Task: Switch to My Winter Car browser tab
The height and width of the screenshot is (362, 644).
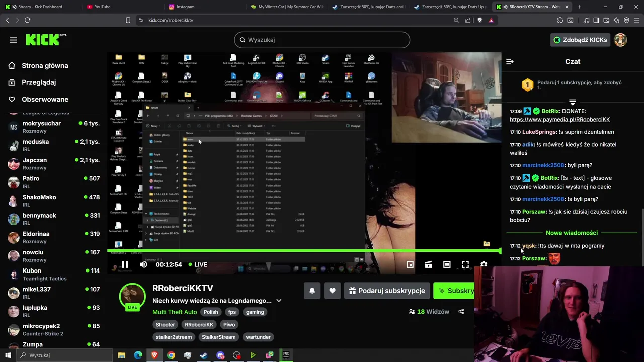Action: click(x=287, y=7)
